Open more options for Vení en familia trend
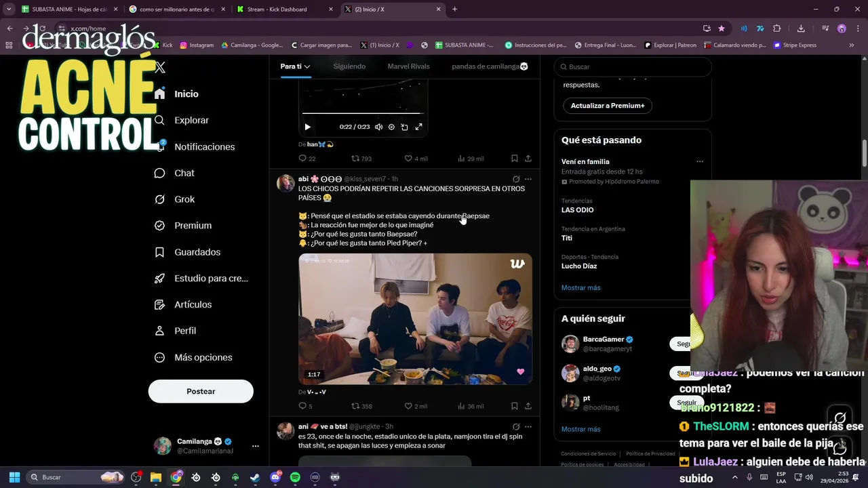 point(700,161)
